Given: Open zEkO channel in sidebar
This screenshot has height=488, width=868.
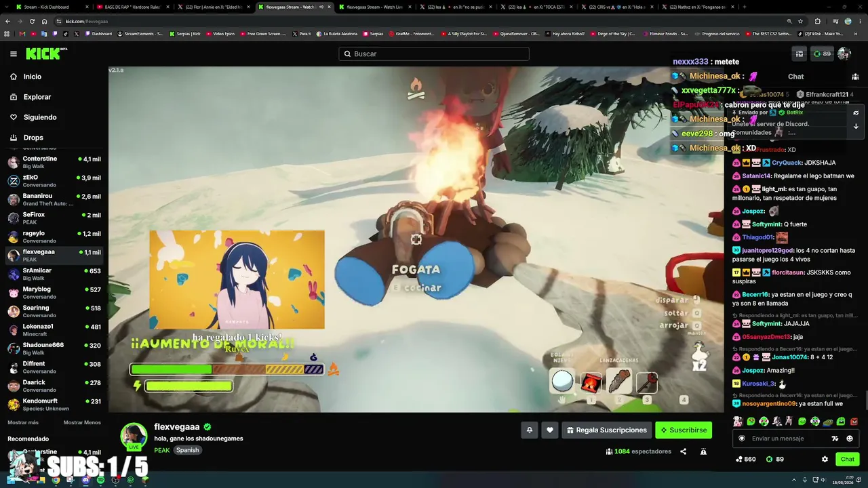Looking at the screenshot, I should coord(54,181).
